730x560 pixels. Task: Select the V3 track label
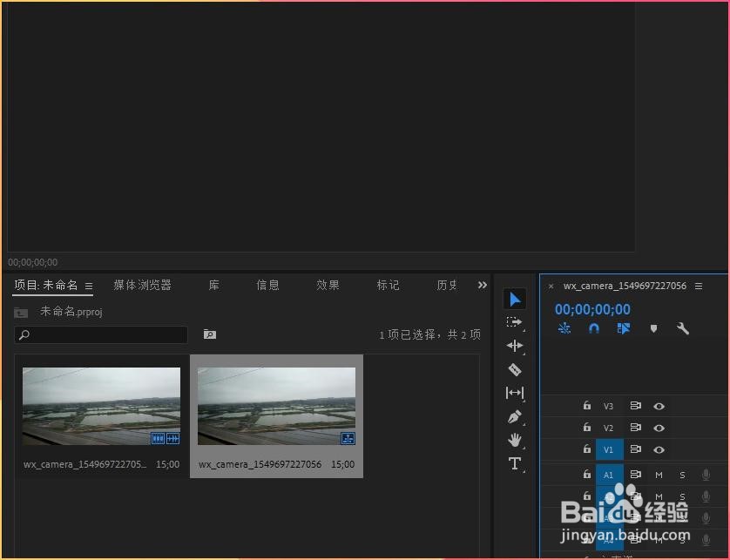pyautogui.click(x=608, y=407)
